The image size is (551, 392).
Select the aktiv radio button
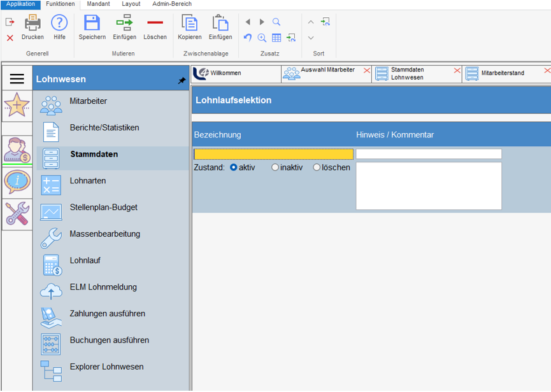(x=234, y=167)
